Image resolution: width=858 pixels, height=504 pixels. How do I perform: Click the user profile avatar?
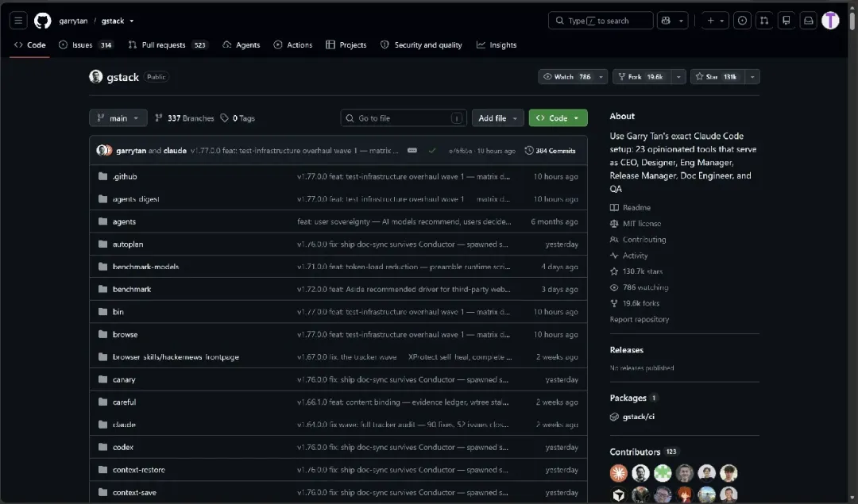[x=830, y=21]
